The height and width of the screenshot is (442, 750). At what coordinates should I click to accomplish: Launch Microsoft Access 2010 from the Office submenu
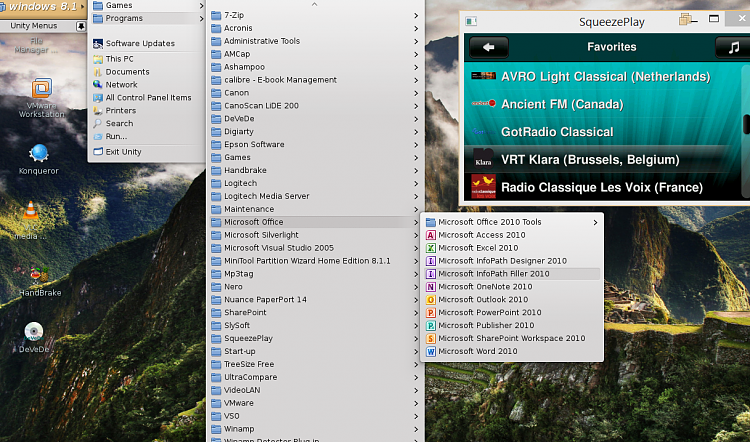(511, 235)
